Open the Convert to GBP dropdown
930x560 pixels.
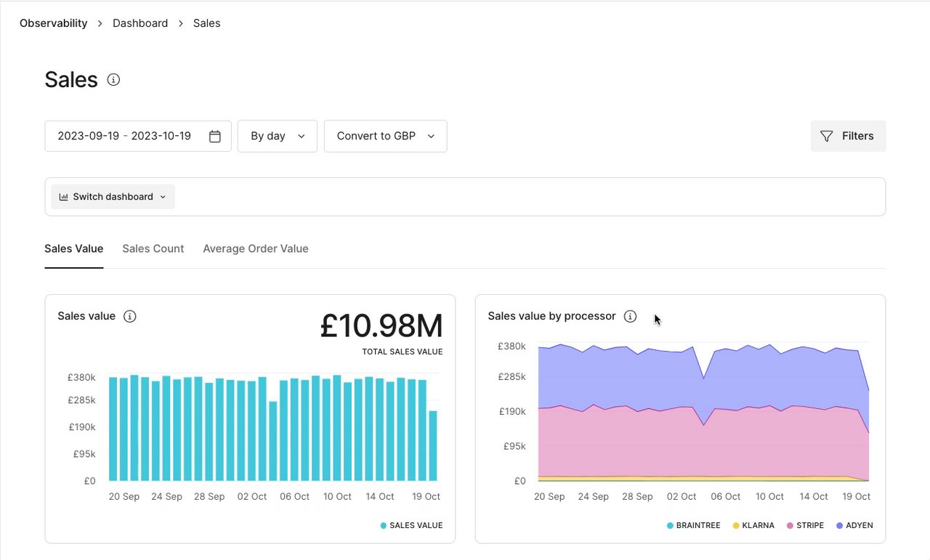[x=385, y=137]
